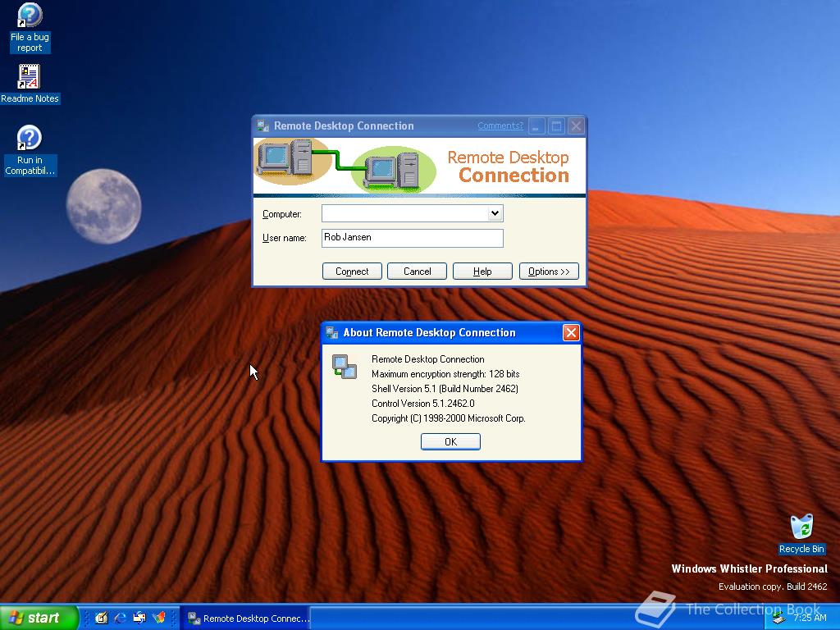Click the 'Copyright (C) 1998-2000 Microsoft Corp.' line
840x630 pixels.
449,418
